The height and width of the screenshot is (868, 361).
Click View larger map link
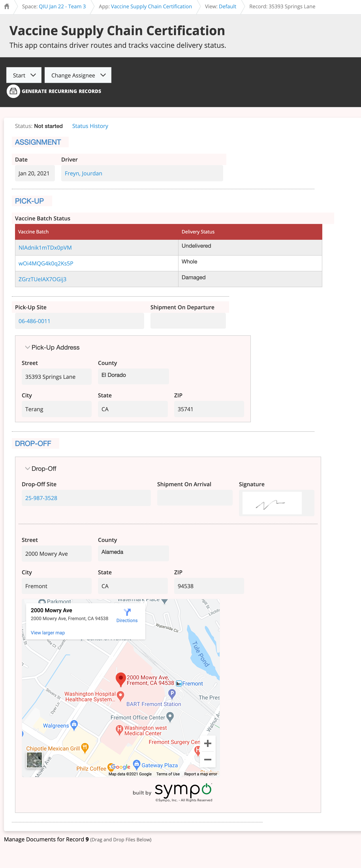point(48,633)
